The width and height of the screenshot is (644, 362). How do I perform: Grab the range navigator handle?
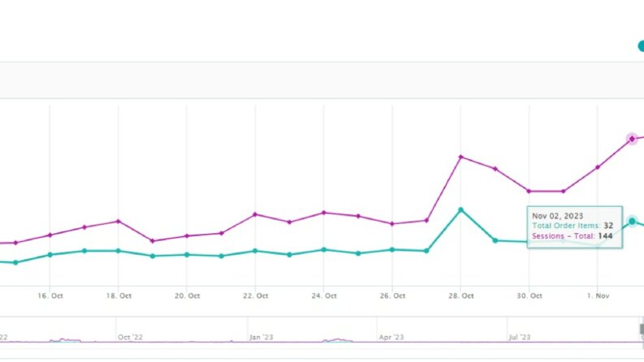642,329
